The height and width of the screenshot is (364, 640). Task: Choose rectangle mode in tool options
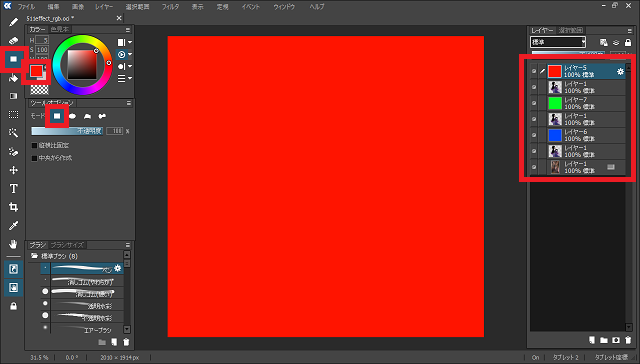pos(57,116)
